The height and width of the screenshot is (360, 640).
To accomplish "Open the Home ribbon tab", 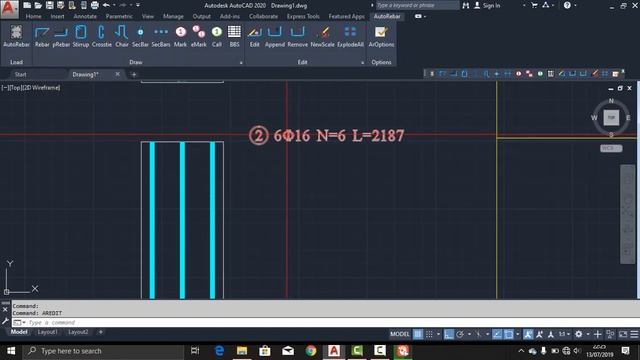I will (x=33, y=16).
